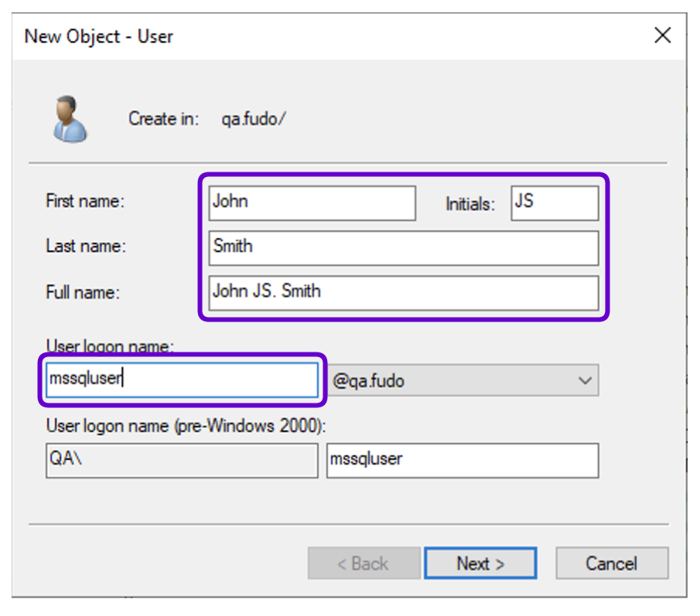Close the New Object - User dialog

point(663,36)
